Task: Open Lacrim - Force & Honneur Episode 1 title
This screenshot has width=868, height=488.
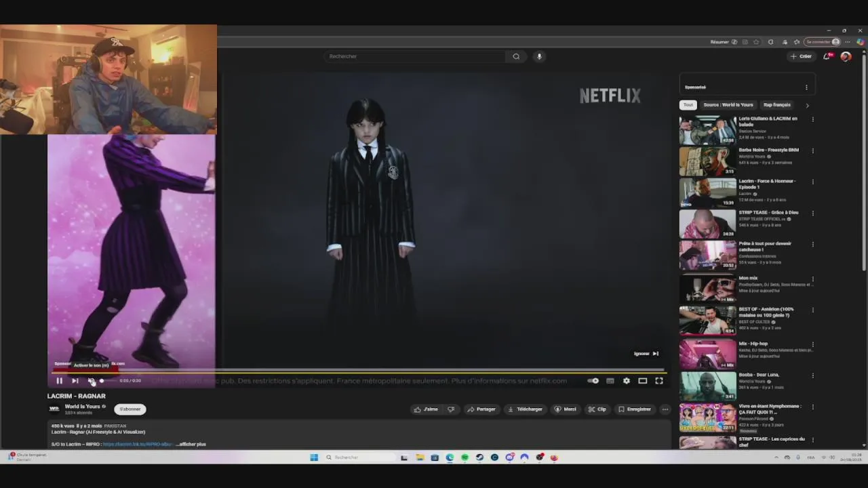Action: 767,184
